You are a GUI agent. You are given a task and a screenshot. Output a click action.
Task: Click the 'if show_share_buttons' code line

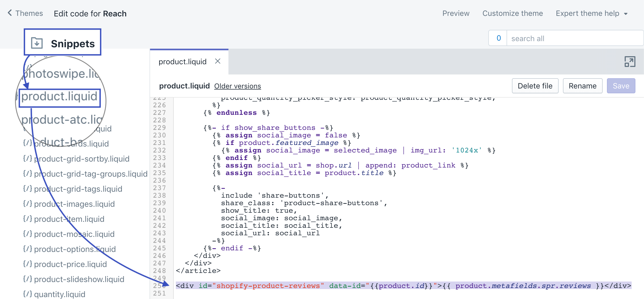coord(268,128)
